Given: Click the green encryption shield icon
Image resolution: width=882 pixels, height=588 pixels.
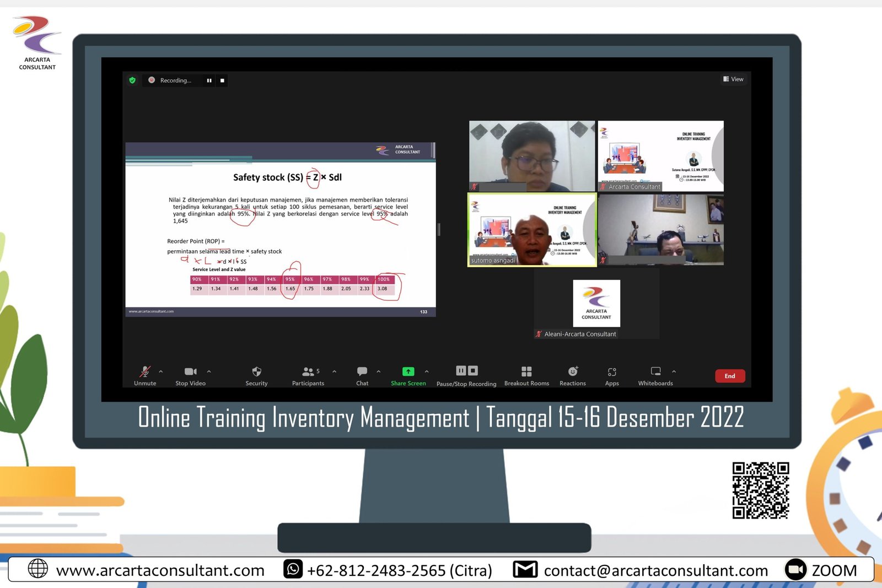Looking at the screenshot, I should tap(132, 80).
